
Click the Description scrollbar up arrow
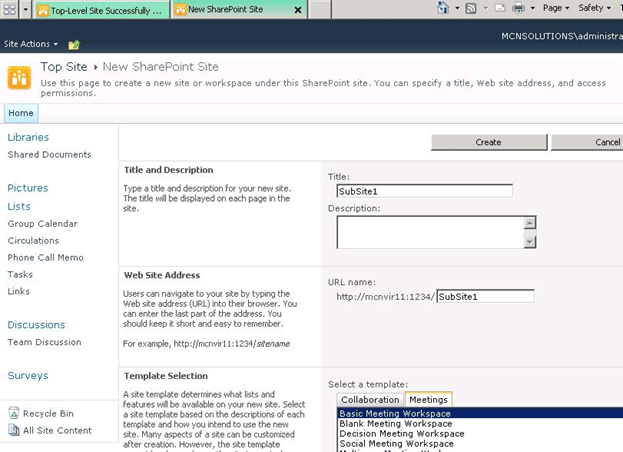click(530, 223)
